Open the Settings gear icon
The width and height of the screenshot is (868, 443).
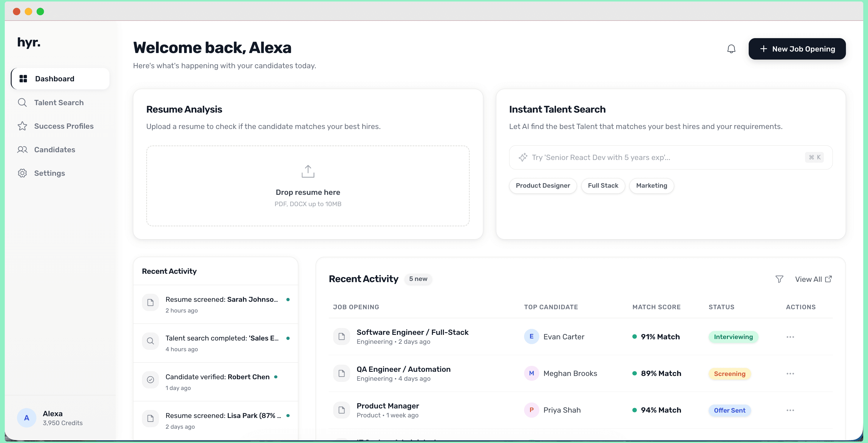click(x=22, y=173)
